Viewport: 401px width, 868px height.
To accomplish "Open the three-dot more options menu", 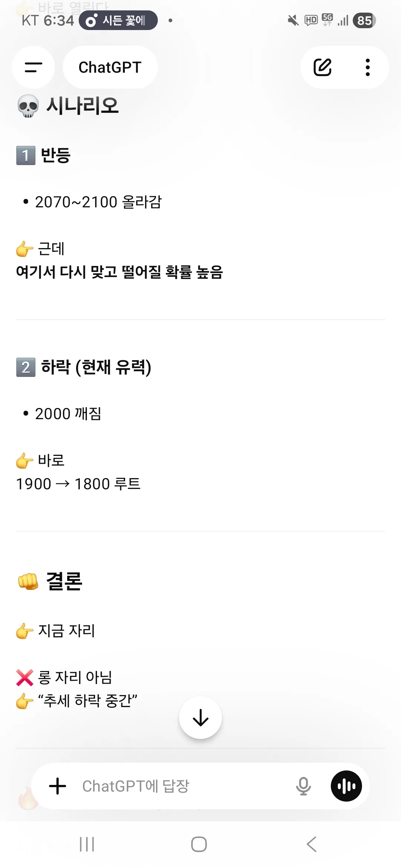I will coord(368,67).
